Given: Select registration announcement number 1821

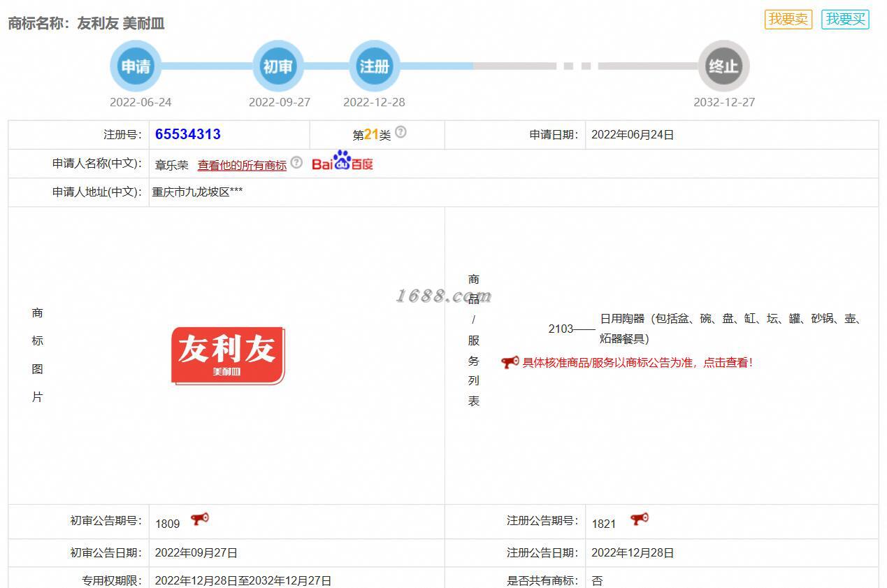Looking at the screenshot, I should tap(604, 524).
